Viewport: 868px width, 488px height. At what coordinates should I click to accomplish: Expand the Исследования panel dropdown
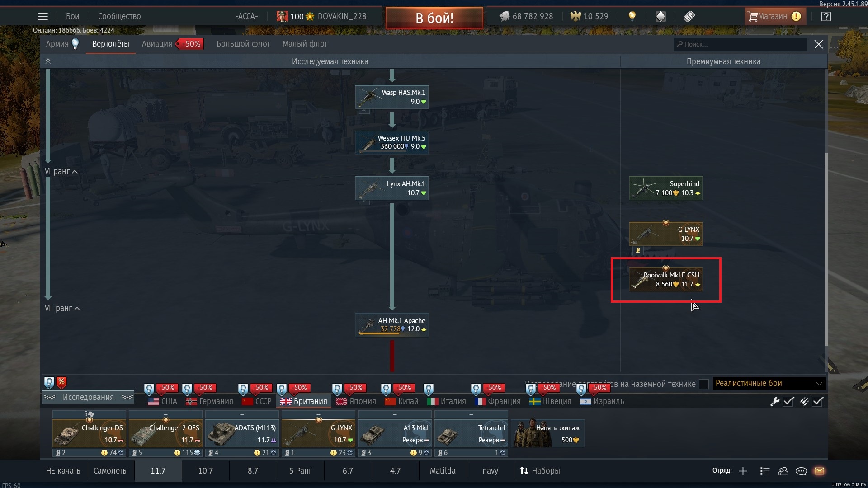point(88,397)
